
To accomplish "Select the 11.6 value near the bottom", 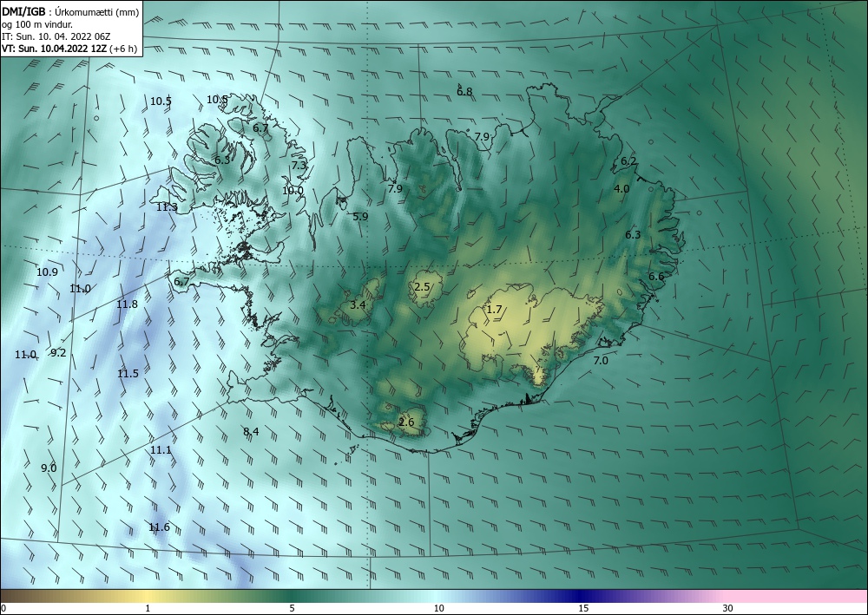I will pos(160,527).
